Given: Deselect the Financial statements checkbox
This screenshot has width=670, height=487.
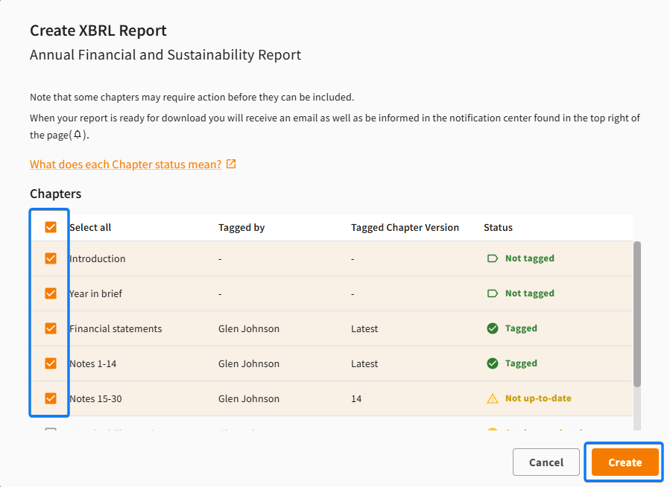Looking at the screenshot, I should (51, 328).
